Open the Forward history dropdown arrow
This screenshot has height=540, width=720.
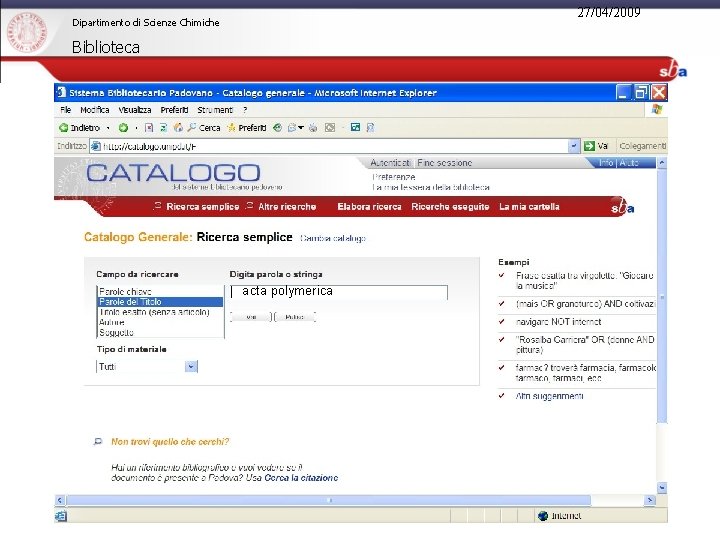tap(136, 128)
